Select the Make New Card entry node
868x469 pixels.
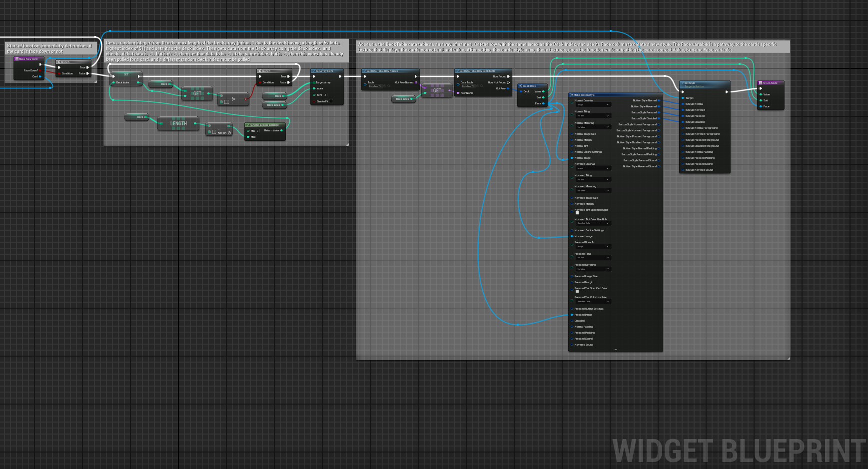(x=28, y=59)
